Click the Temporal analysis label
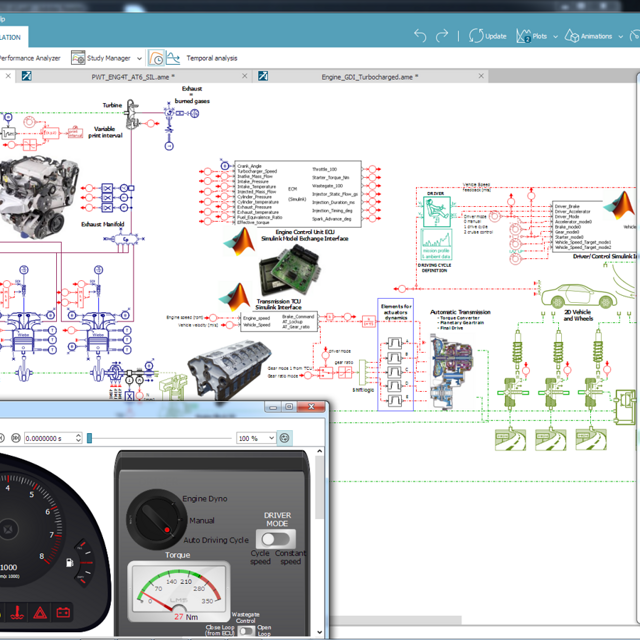640x640 pixels. [212, 58]
